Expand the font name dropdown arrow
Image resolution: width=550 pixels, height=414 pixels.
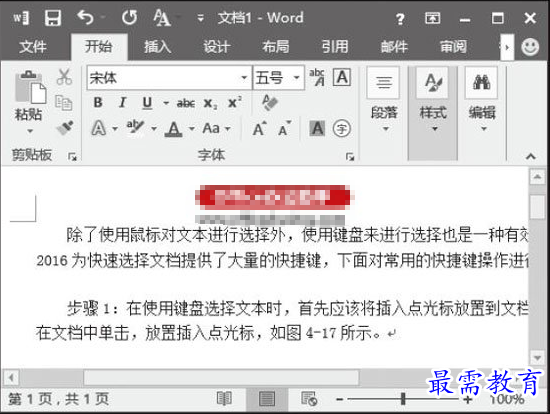[x=244, y=78]
